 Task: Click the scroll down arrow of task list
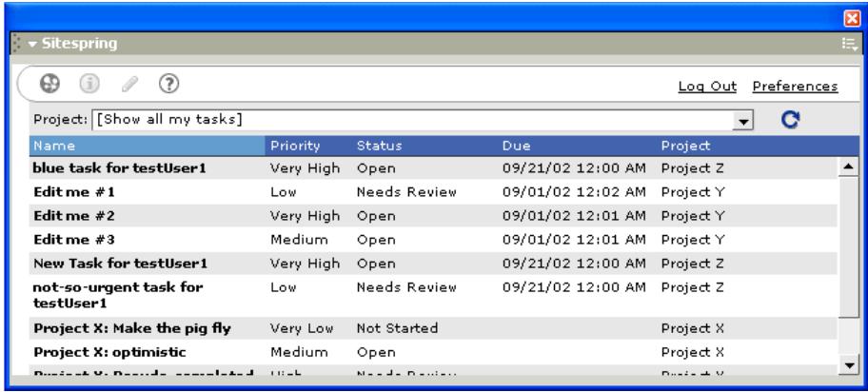point(849,364)
